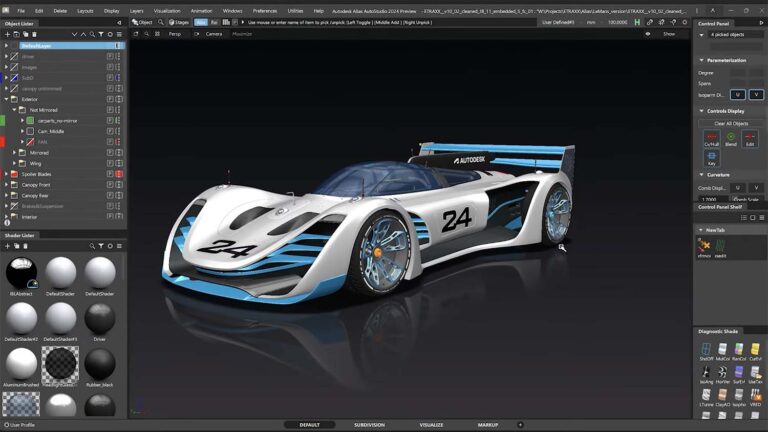The width and height of the screenshot is (768, 432).
Task: Collapse the Parameterization section
Action: point(700,60)
